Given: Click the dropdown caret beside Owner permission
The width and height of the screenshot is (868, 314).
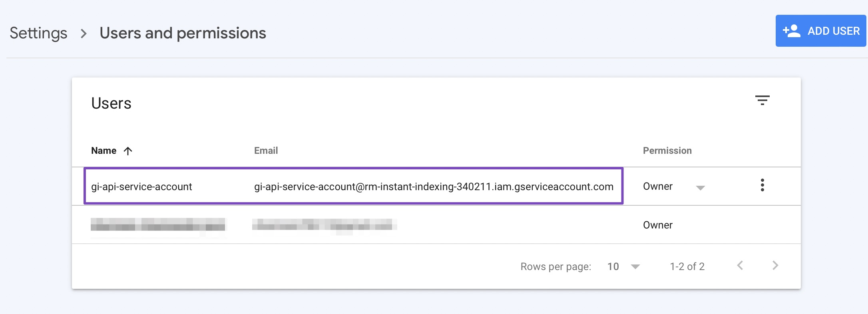Looking at the screenshot, I should (x=701, y=187).
